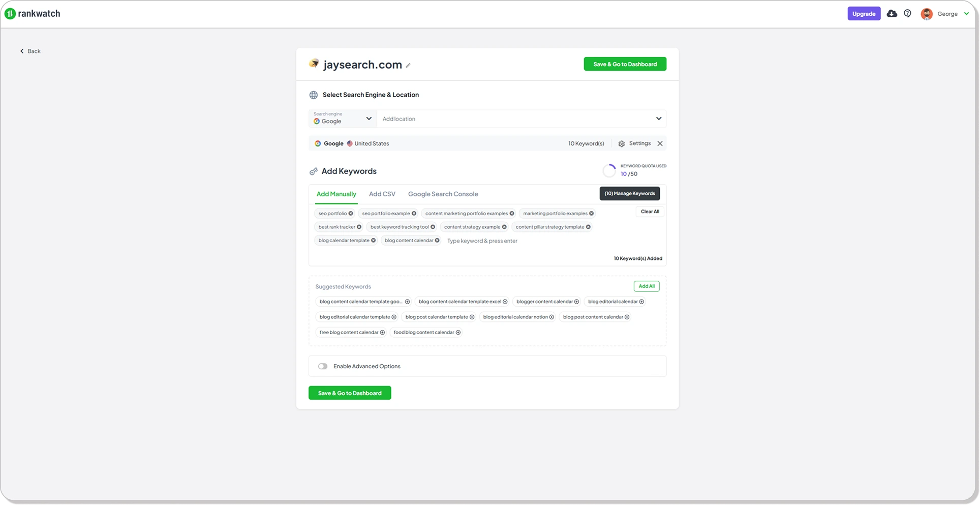Select the Add Manually tab
Image resolution: width=980 pixels, height=505 pixels.
point(336,194)
